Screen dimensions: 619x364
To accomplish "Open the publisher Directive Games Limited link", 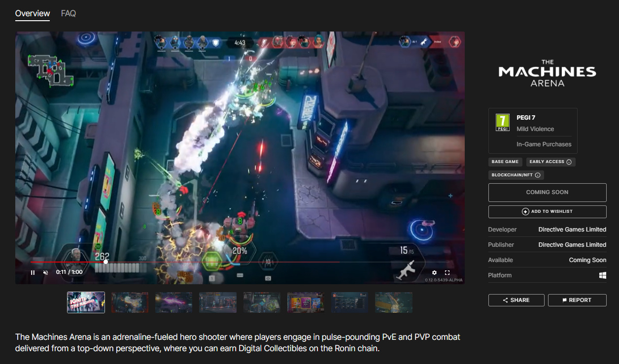I will click(572, 245).
